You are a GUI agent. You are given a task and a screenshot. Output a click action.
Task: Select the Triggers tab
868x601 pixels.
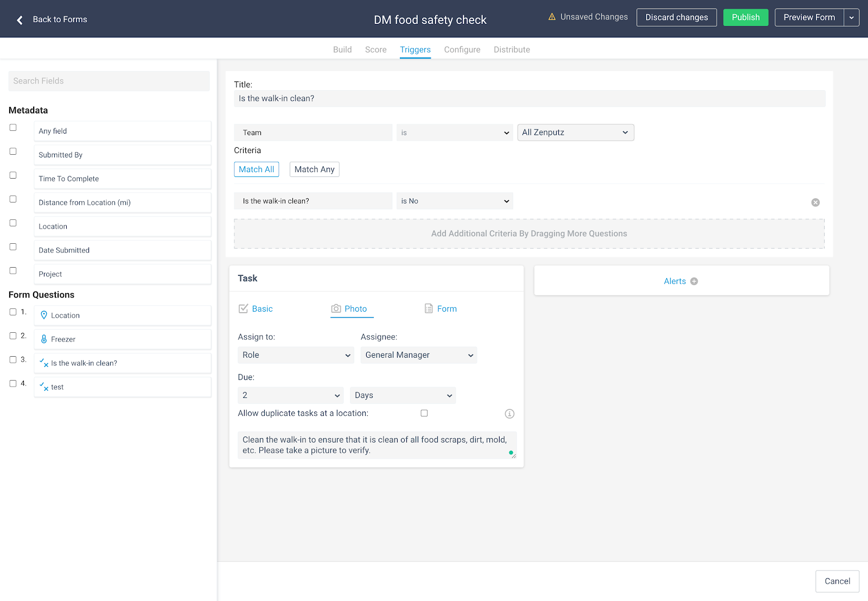pos(416,49)
